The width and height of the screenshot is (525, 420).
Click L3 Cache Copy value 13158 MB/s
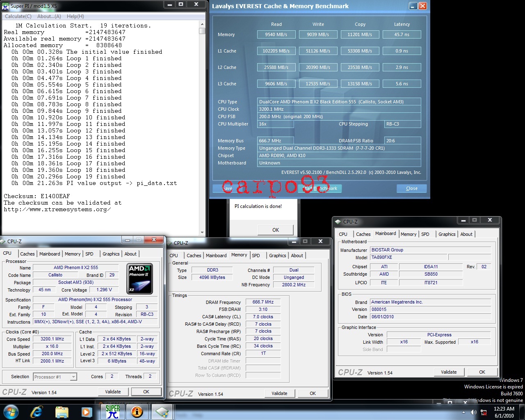pyautogui.click(x=360, y=84)
